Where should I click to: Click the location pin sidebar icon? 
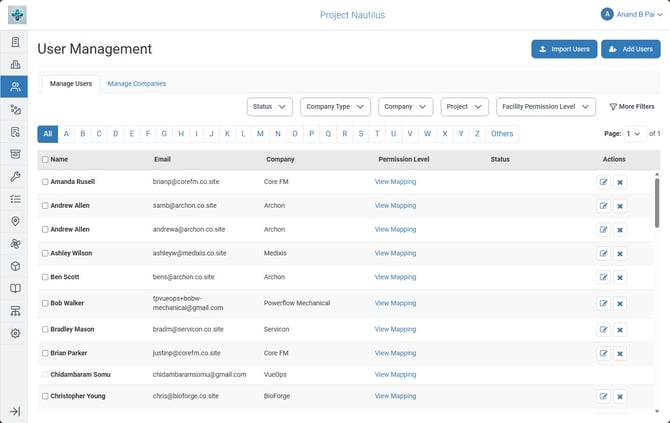click(15, 221)
